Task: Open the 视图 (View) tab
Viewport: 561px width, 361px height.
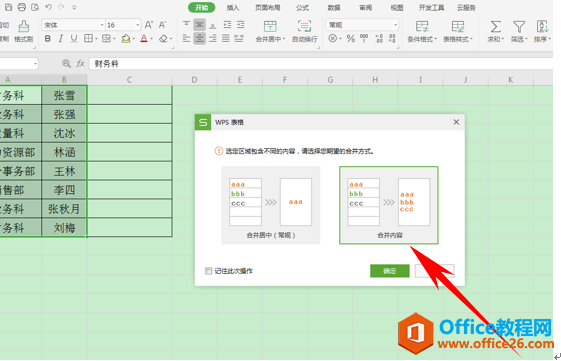Action: click(x=397, y=8)
